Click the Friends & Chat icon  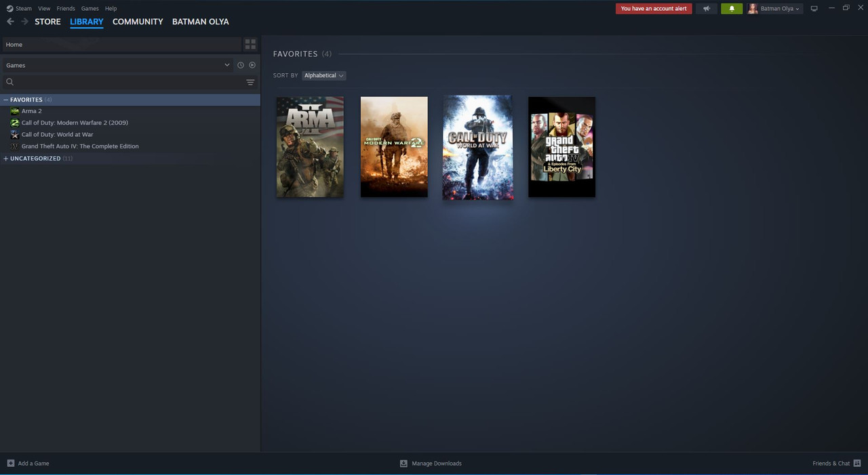click(x=857, y=463)
